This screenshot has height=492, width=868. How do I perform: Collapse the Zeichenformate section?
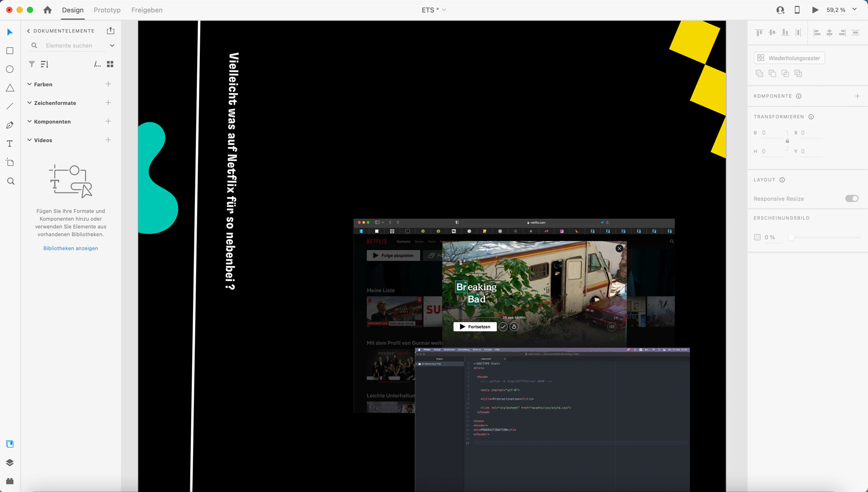29,103
